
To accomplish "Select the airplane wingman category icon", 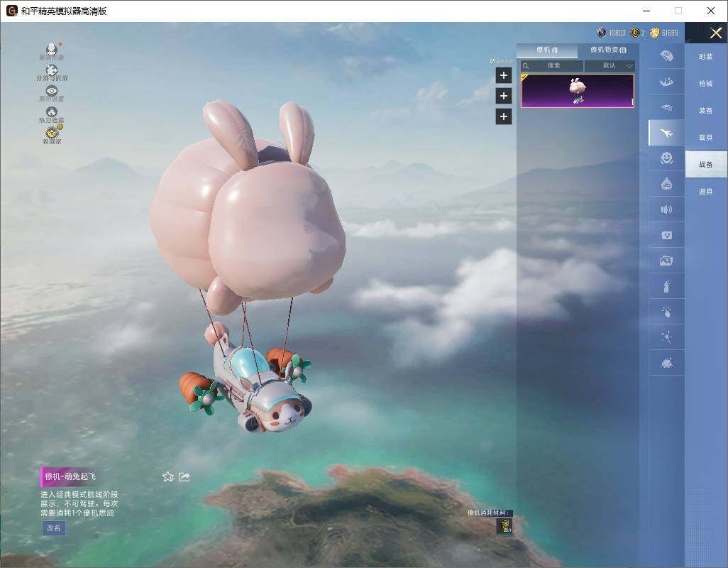I will 666,133.
